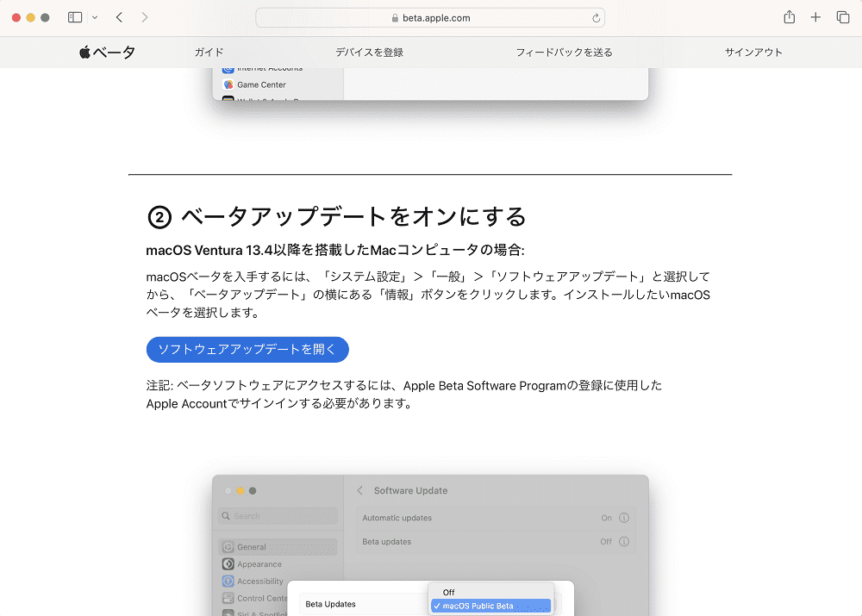This screenshot has width=862, height=616.
Task: Go back with the Safari back arrow
Action: click(119, 17)
